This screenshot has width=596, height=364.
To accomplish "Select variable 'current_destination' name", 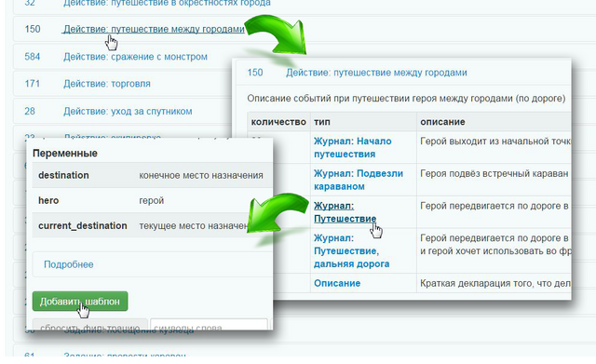I will (x=83, y=225).
